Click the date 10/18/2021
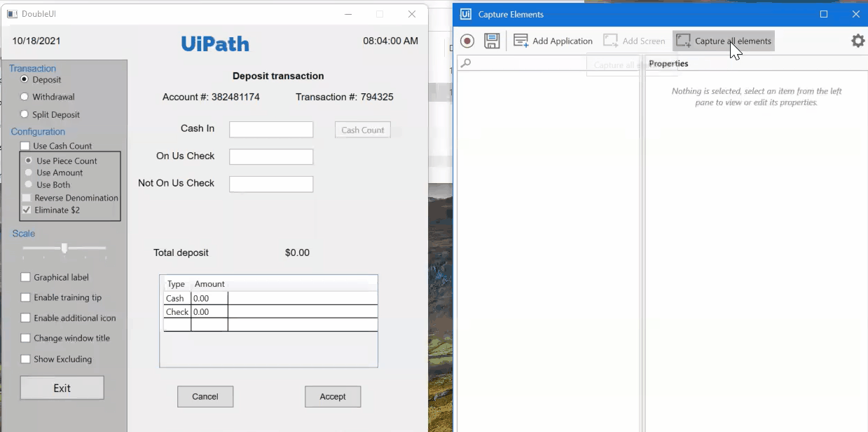Viewport: 868px width, 432px height. coord(36,41)
